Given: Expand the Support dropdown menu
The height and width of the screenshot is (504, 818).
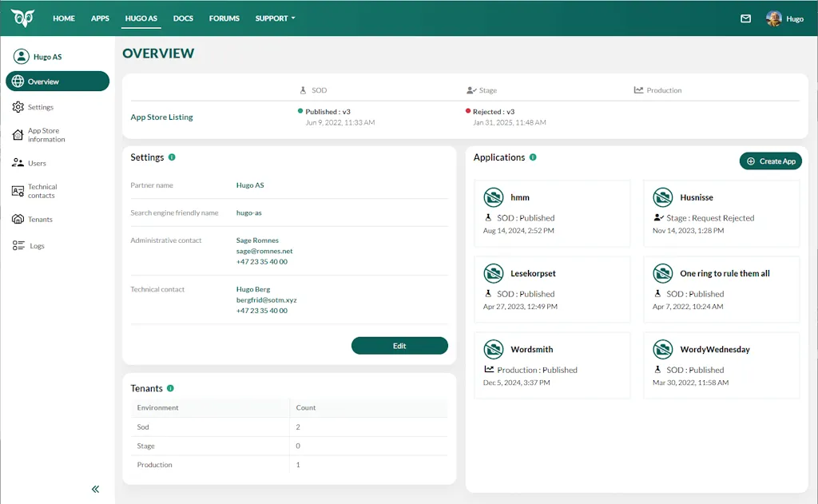Looking at the screenshot, I should coord(275,18).
